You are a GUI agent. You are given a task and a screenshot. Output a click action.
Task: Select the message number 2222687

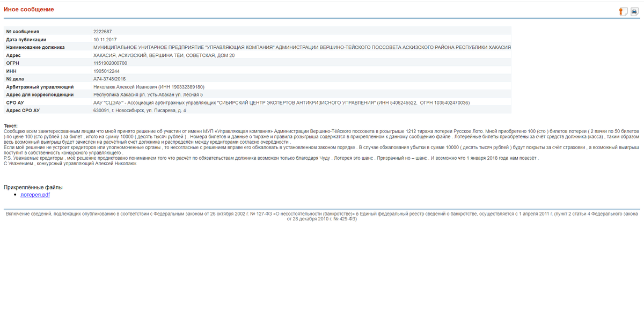pos(103,32)
